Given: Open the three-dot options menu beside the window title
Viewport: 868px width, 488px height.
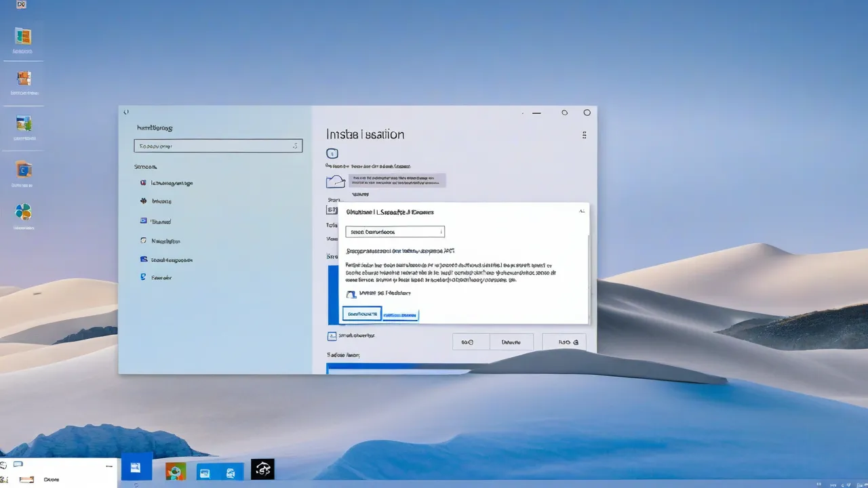Looking at the screenshot, I should [584, 135].
